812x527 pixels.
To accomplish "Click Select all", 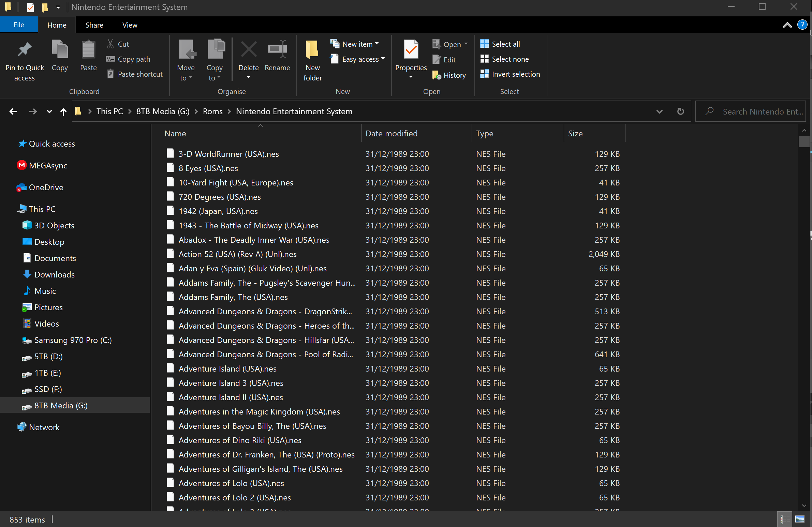I will pos(500,44).
